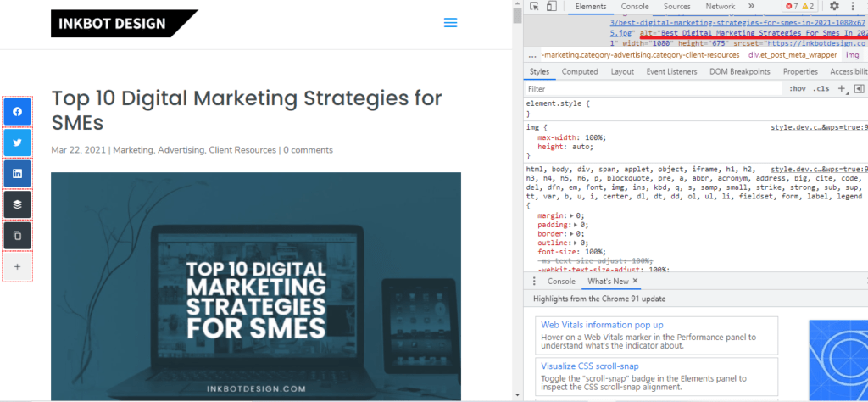
Task: Open the drawer's three-dot menu beside Console
Action: pyautogui.click(x=534, y=282)
